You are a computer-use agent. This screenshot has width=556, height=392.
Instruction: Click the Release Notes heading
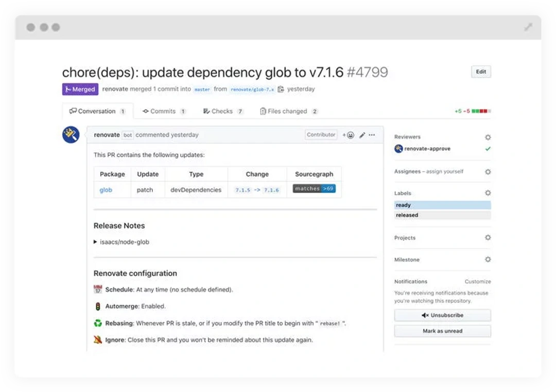coord(119,226)
